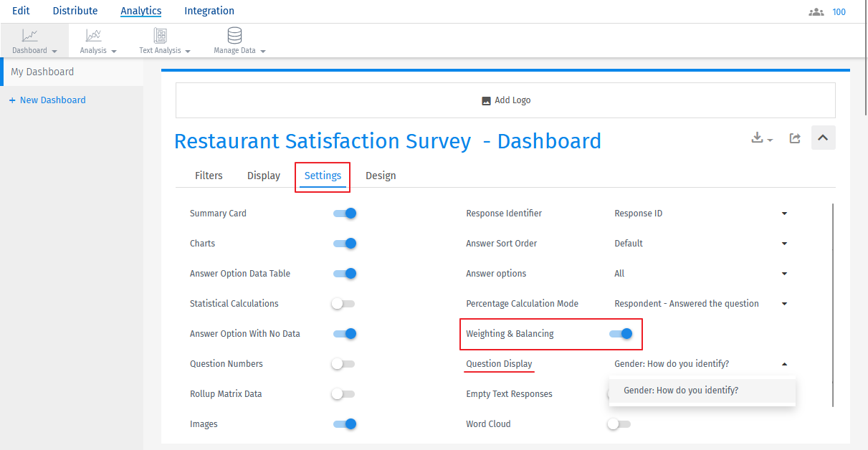Open the Analytics menu
The height and width of the screenshot is (450, 868).
click(x=141, y=11)
